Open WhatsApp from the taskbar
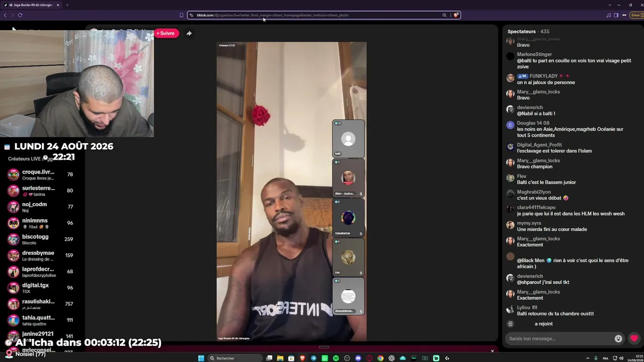The width and height of the screenshot is (644, 362). click(x=325, y=358)
